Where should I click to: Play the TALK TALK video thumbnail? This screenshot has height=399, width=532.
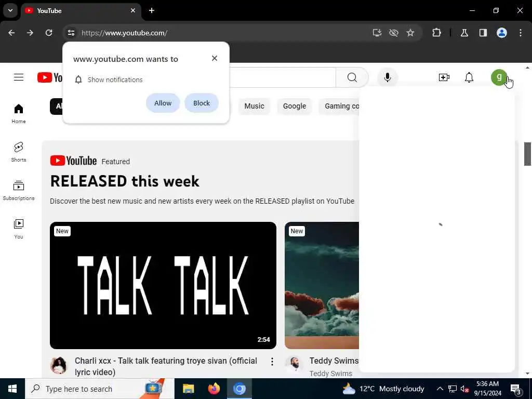(163, 285)
